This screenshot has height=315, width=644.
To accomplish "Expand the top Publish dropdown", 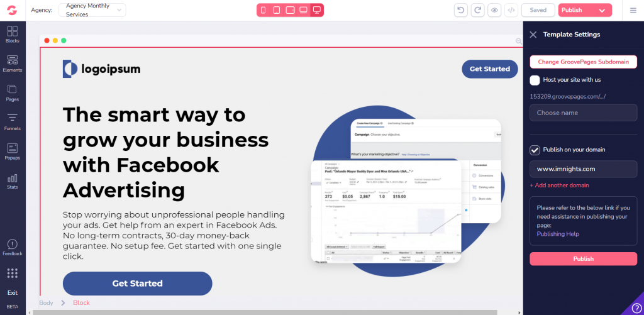I will [602, 10].
